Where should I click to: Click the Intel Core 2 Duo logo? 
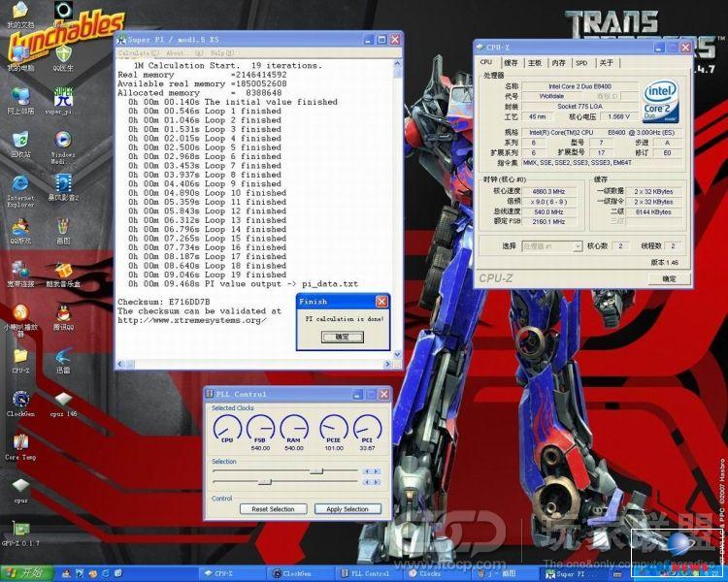(661, 101)
